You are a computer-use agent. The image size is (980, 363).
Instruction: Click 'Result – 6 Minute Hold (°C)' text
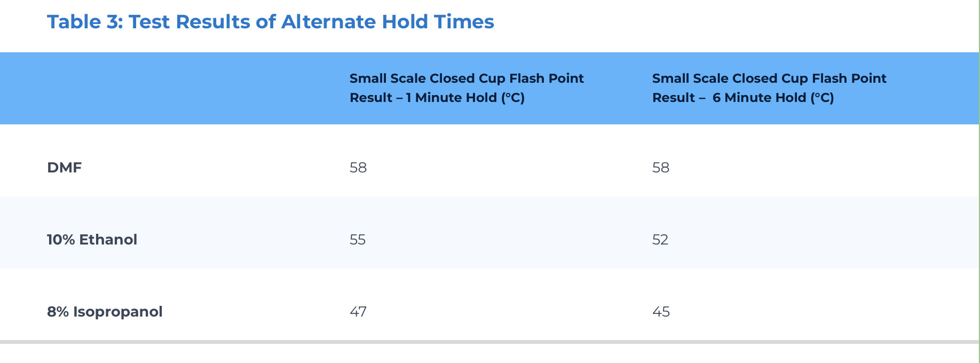tap(743, 98)
